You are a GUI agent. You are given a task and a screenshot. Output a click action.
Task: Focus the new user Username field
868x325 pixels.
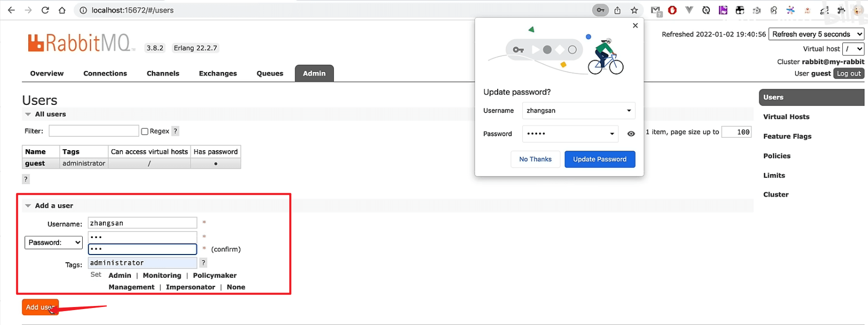coord(142,223)
